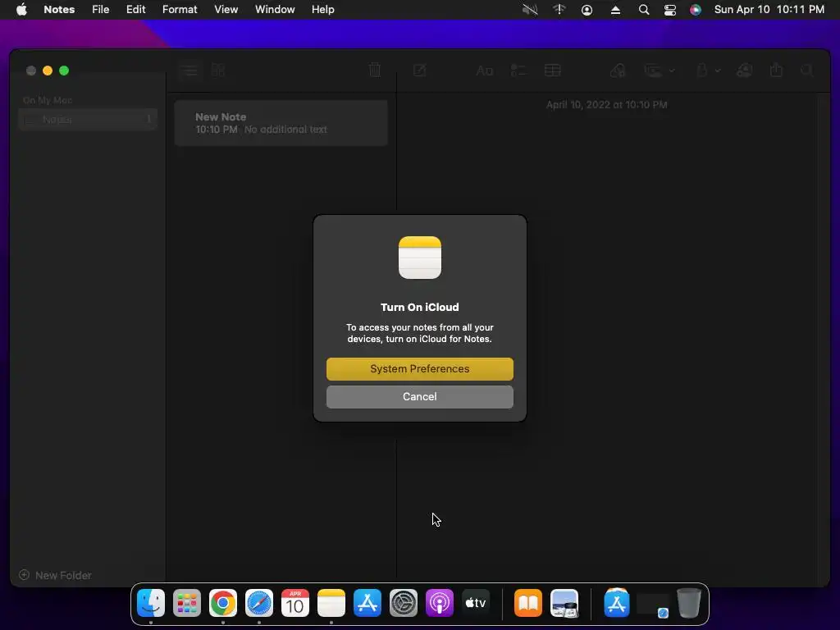
Task: Open Control Center from menu bar
Action: click(x=669, y=9)
